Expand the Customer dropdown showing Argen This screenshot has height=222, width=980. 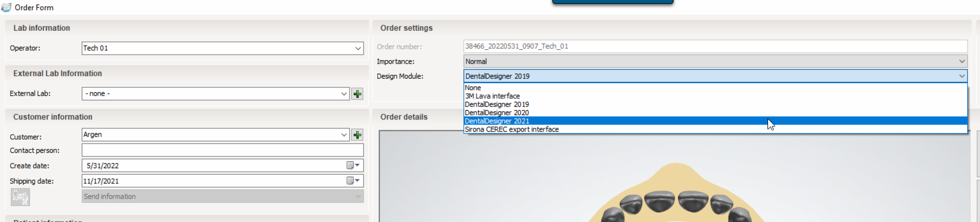[x=343, y=135]
